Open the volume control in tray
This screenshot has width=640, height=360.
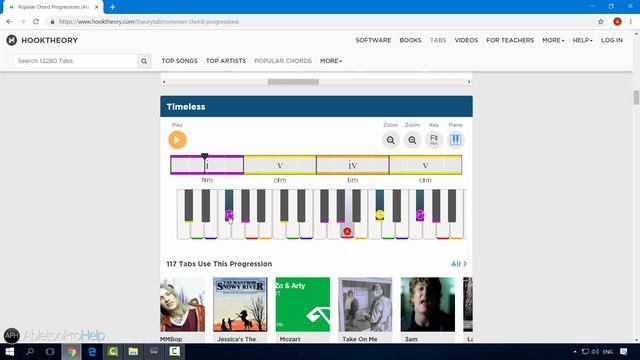[596, 351]
